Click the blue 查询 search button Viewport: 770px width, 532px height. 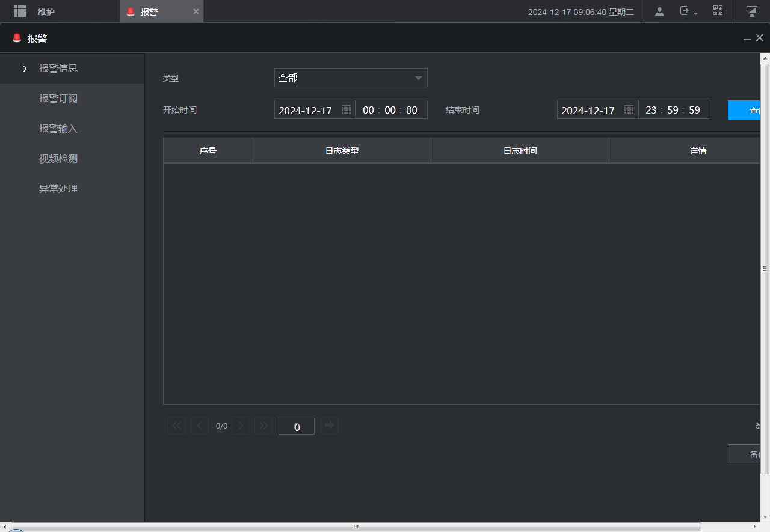coord(746,110)
